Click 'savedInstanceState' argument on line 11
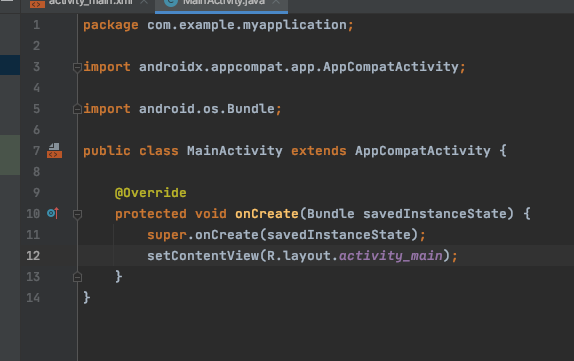Image resolution: width=574 pixels, height=361 pixels. pos(338,235)
